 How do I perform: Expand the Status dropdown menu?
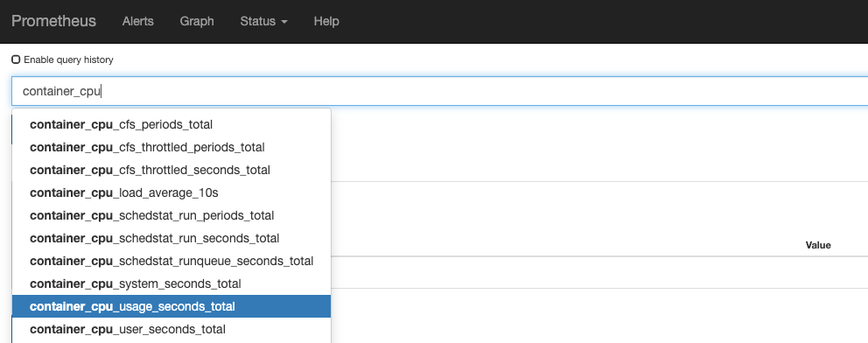tap(263, 21)
